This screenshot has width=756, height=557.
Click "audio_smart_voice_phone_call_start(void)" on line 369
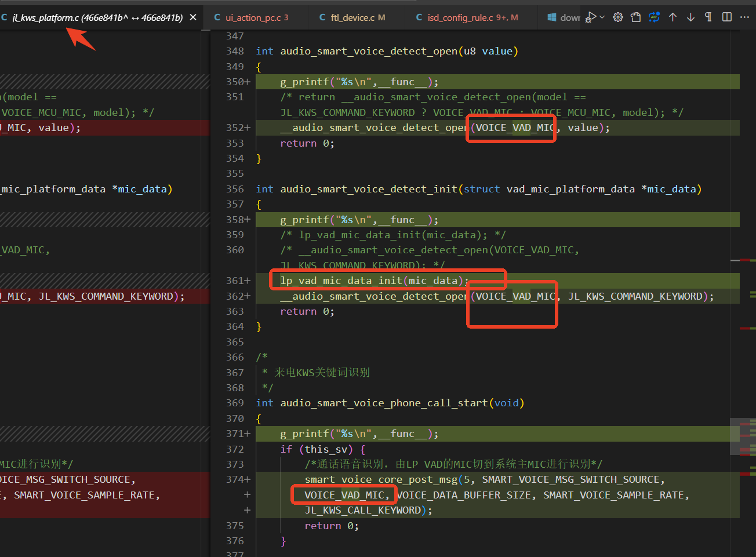402,403
